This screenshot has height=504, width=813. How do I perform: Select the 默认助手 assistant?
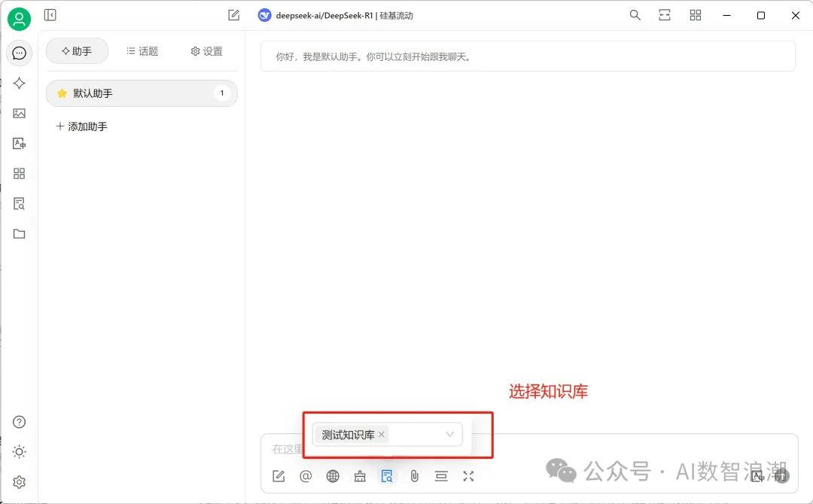click(x=142, y=93)
